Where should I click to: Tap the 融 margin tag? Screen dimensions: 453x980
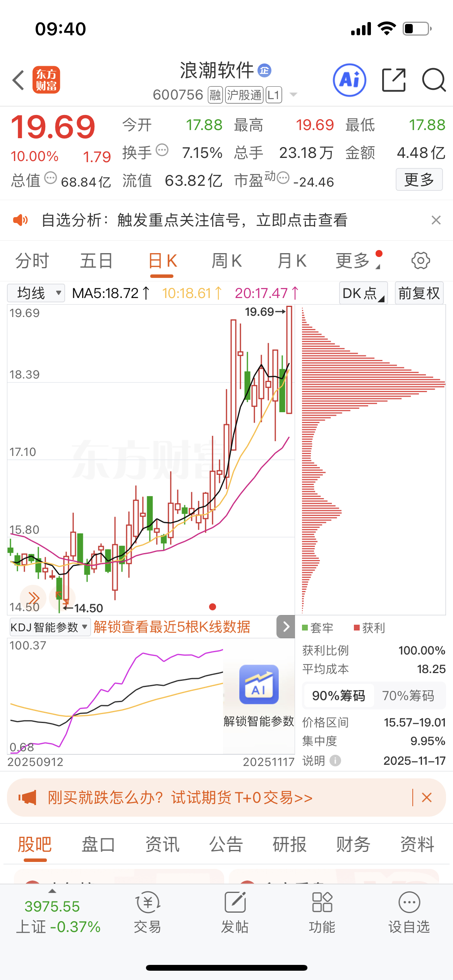215,95
